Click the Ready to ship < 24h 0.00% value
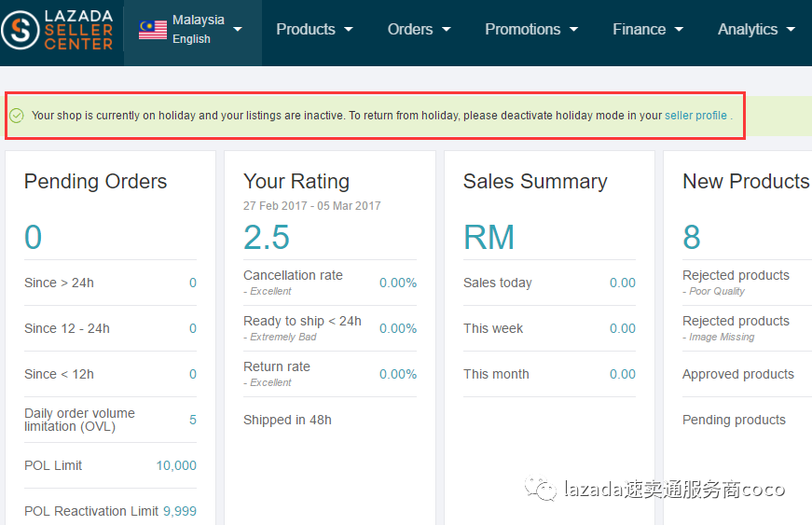Viewport: 812px width, 525px height. (x=398, y=328)
